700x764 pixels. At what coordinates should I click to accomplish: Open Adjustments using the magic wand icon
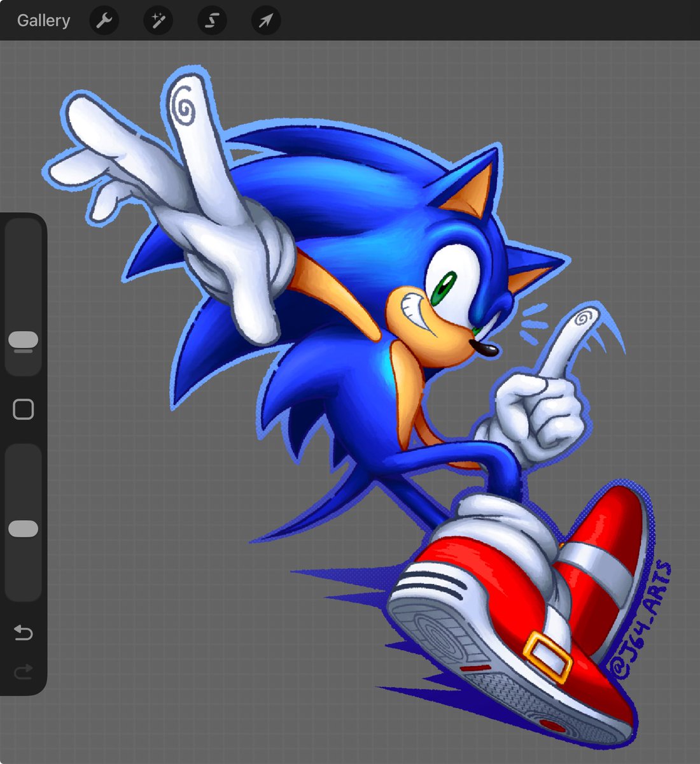157,20
